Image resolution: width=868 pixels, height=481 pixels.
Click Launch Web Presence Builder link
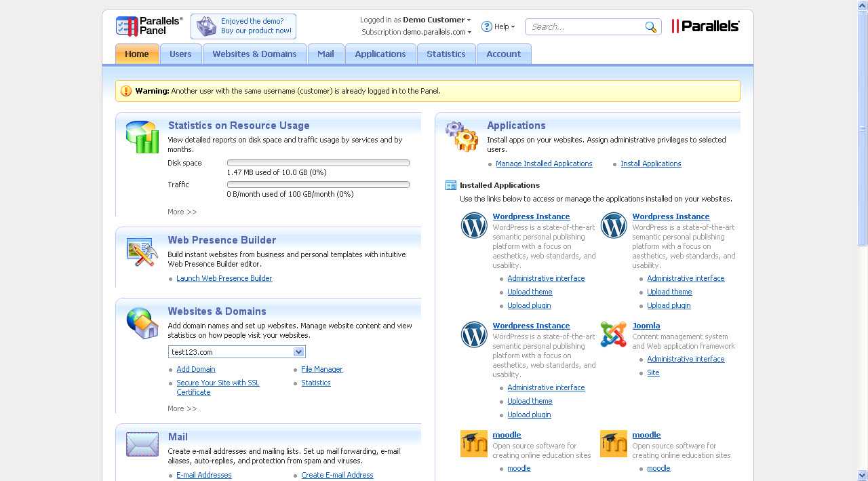point(224,278)
